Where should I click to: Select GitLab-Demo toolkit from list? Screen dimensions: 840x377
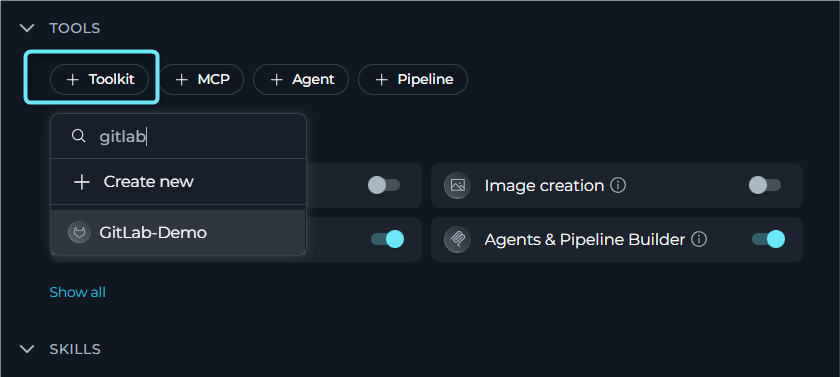[178, 232]
